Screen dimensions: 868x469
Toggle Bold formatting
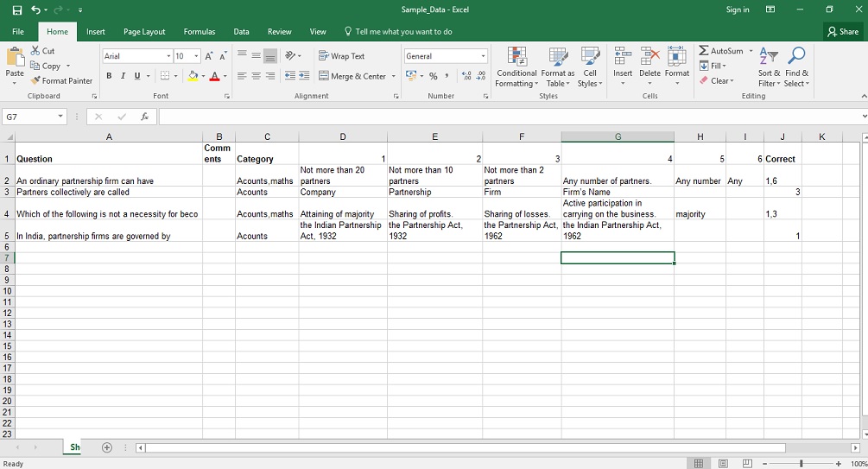pyautogui.click(x=110, y=76)
